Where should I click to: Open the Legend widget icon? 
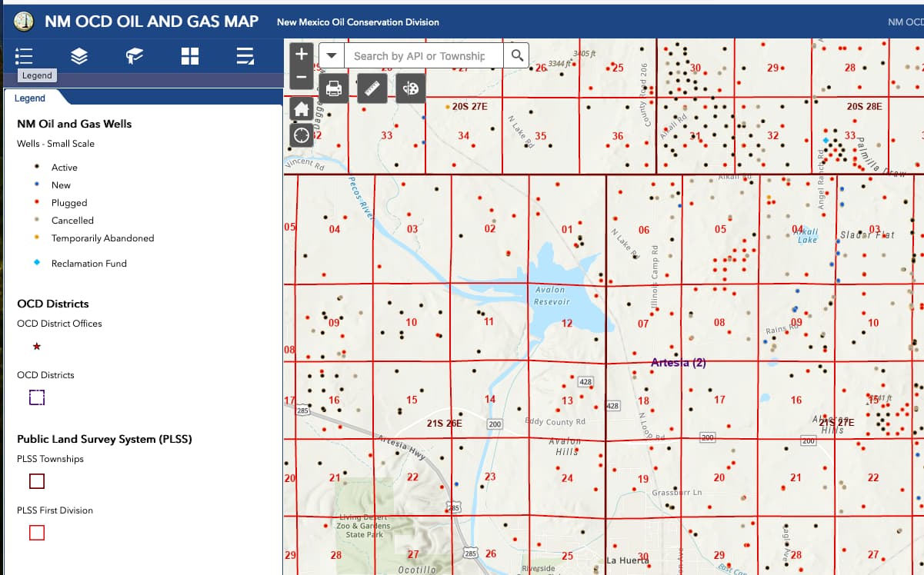coord(24,56)
